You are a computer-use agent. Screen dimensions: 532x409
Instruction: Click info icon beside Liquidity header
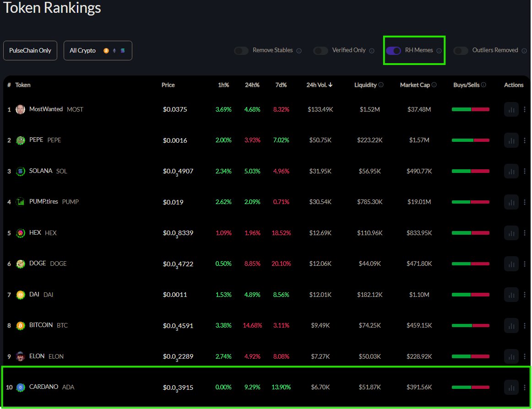tap(381, 85)
